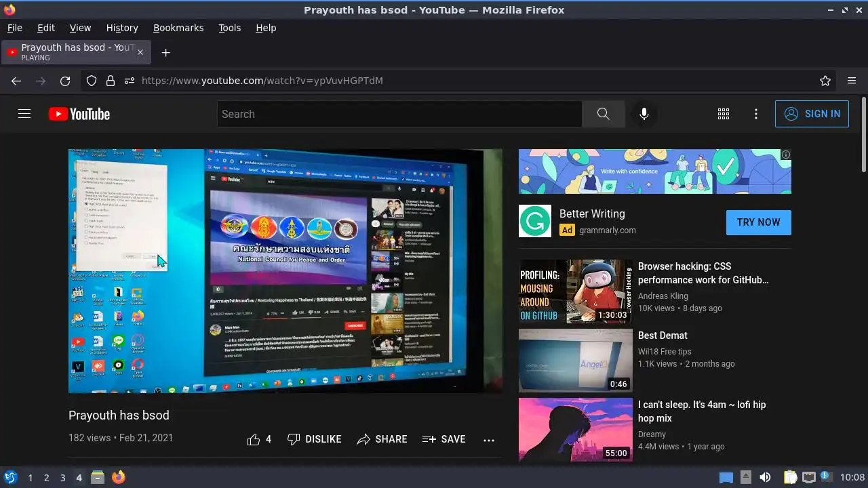The image size is (868, 488).
Task: Go back with the browser back arrow
Action: [16, 81]
